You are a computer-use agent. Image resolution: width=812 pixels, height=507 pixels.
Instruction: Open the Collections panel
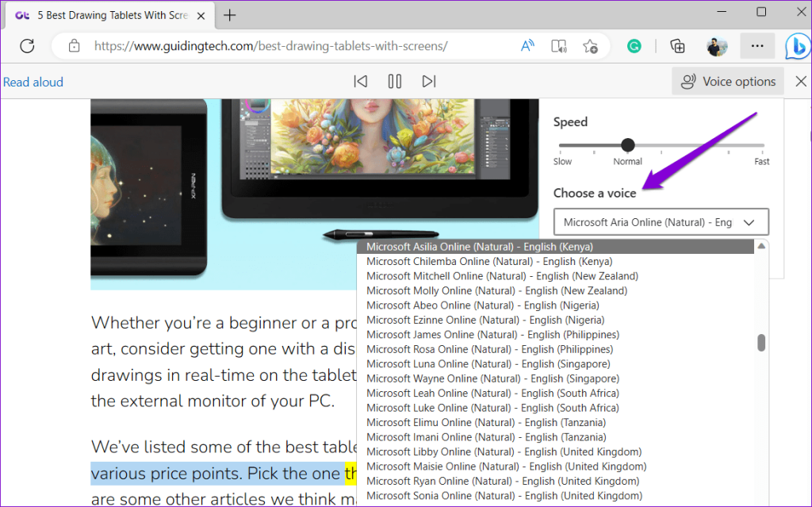pos(678,46)
